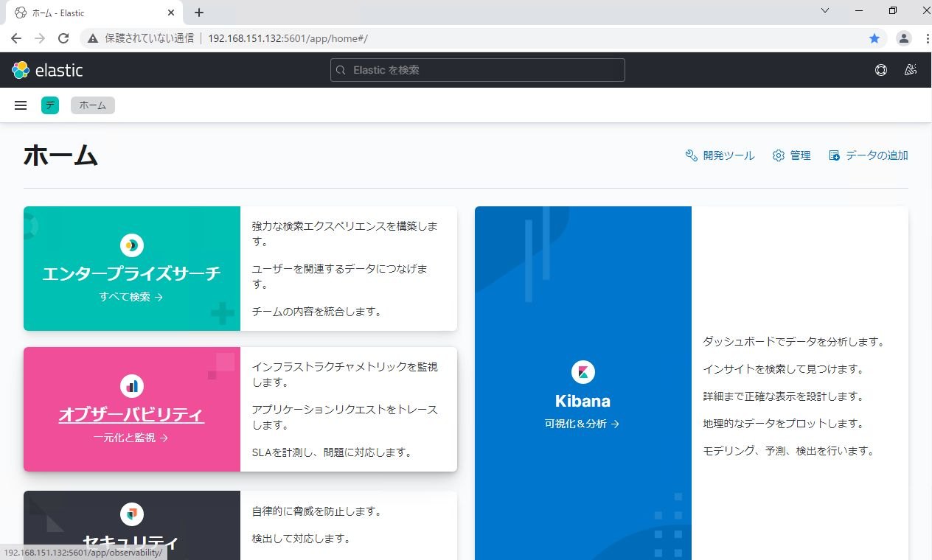Viewport: 932px width, 560px height.
Task: Open the 管理 link
Action: point(800,155)
